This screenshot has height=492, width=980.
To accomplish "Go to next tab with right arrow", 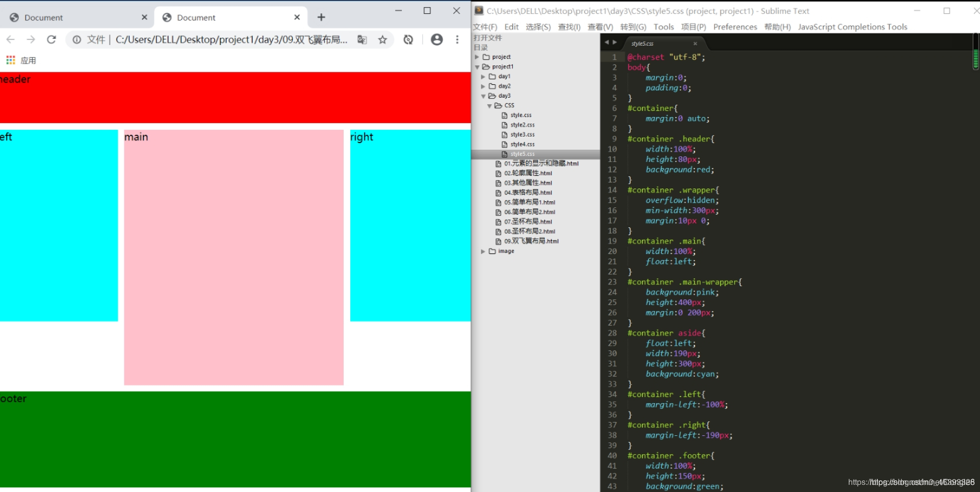I will (614, 42).
